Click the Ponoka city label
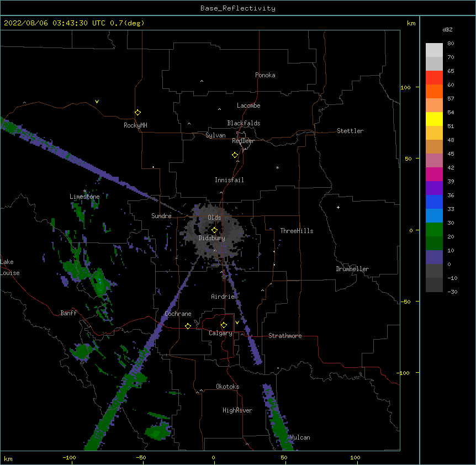Screen dimensions: 476x465 [265, 75]
